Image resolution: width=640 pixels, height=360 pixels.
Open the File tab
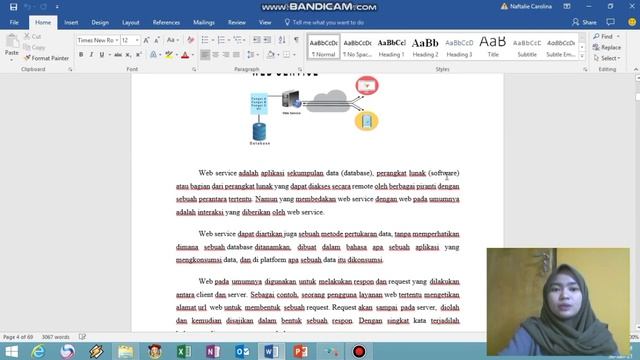pos(14,22)
